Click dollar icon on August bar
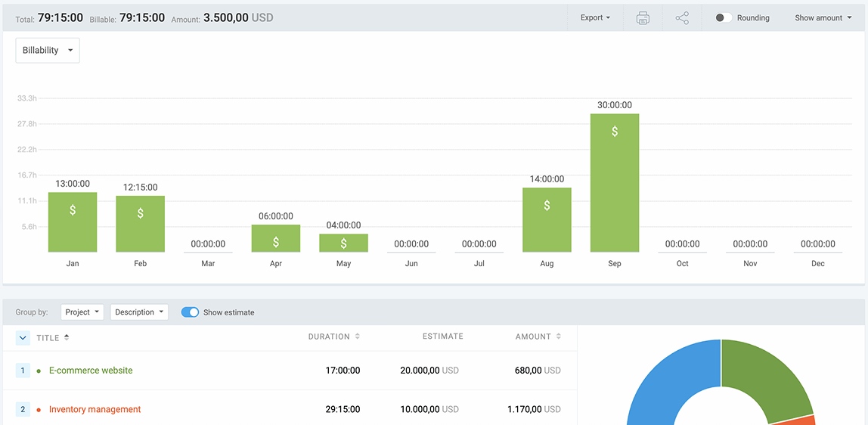 [547, 206]
